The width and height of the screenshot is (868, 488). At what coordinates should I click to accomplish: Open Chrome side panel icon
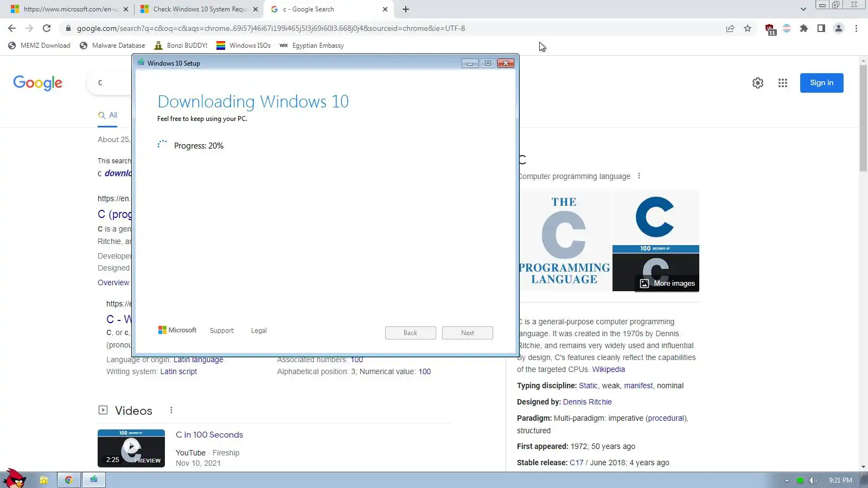(x=821, y=28)
